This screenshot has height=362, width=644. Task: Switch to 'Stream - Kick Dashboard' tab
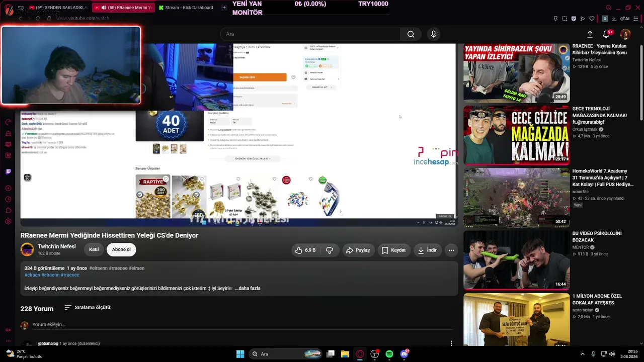186,8
